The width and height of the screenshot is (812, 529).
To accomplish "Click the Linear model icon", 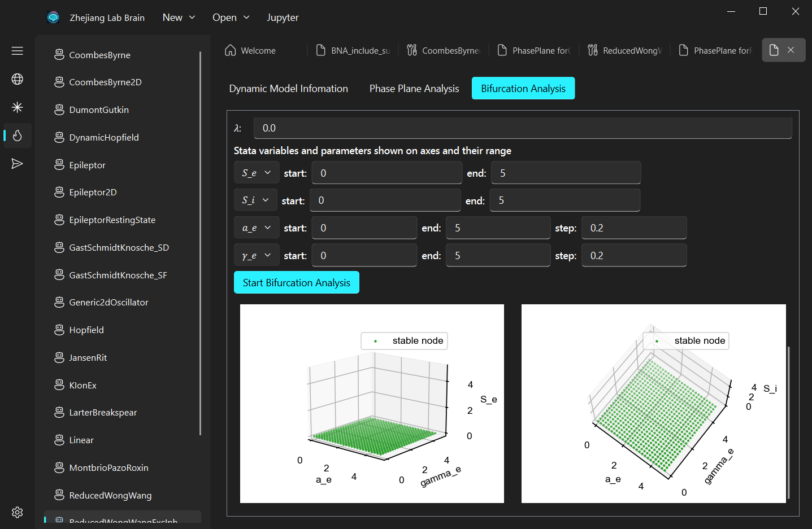I will [59, 440].
